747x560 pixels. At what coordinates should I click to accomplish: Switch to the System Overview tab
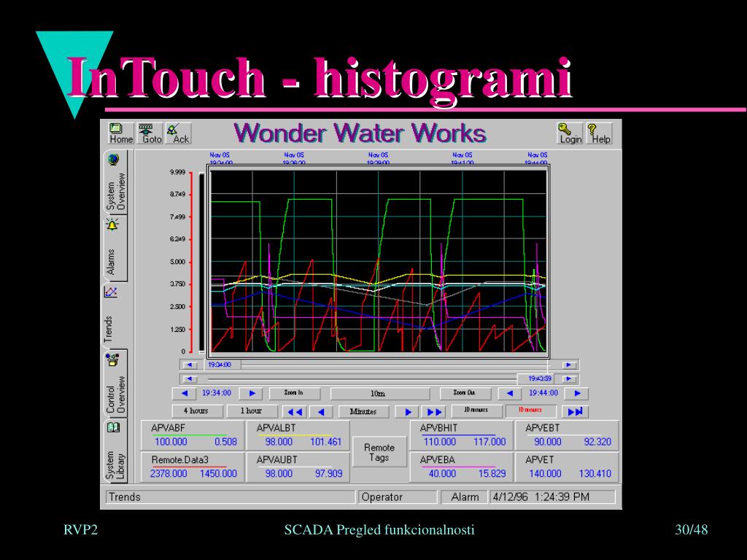pyautogui.click(x=115, y=183)
